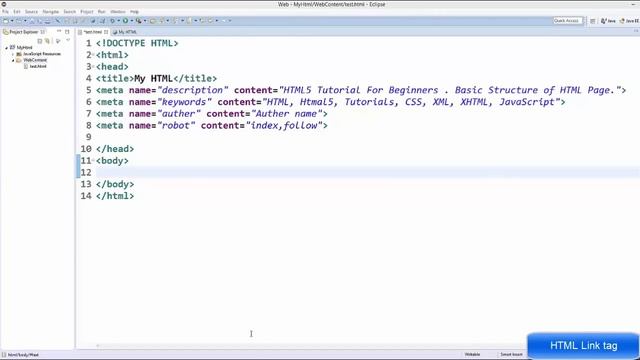Fold the body element on line 11
Viewport: 640px width, 360px height.
[x=93, y=160]
